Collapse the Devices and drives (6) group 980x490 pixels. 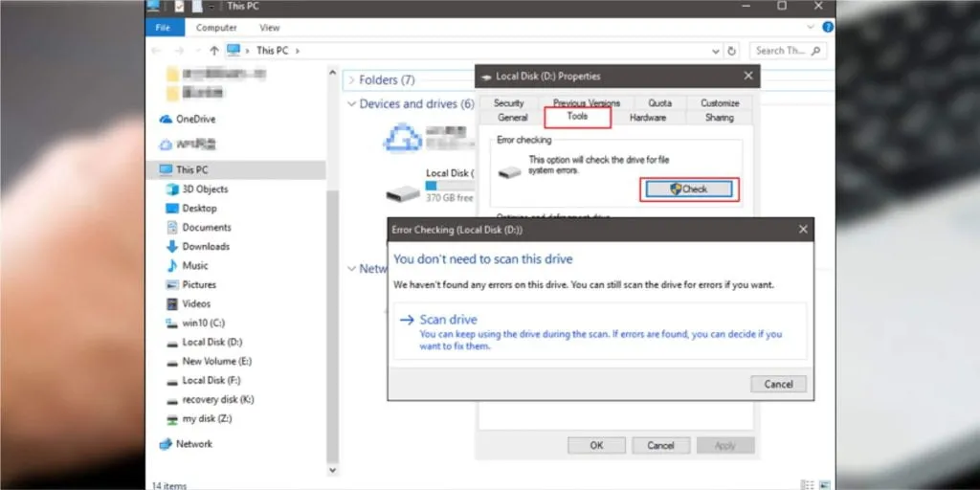coord(352,103)
